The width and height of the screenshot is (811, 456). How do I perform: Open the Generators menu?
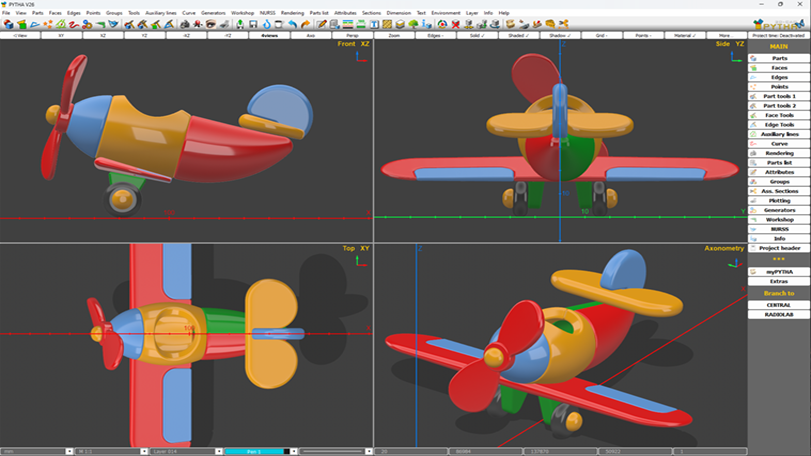213,13
